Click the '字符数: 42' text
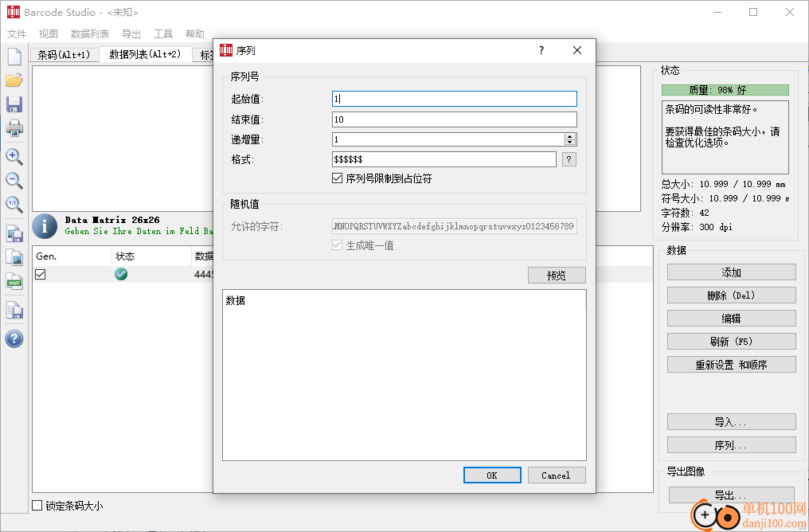 685,213
